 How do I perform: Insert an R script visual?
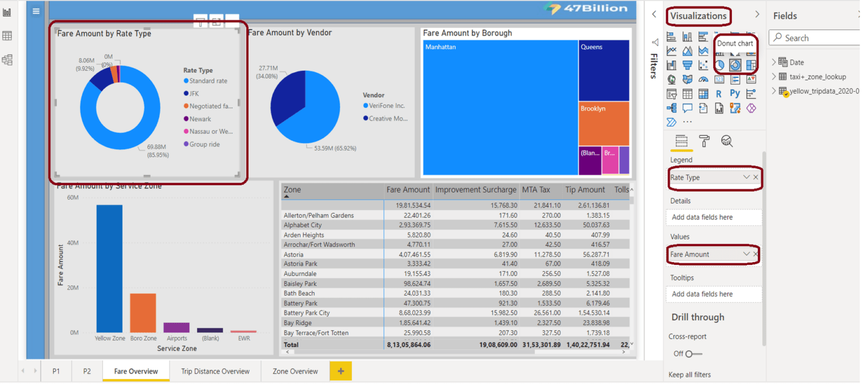tap(718, 93)
